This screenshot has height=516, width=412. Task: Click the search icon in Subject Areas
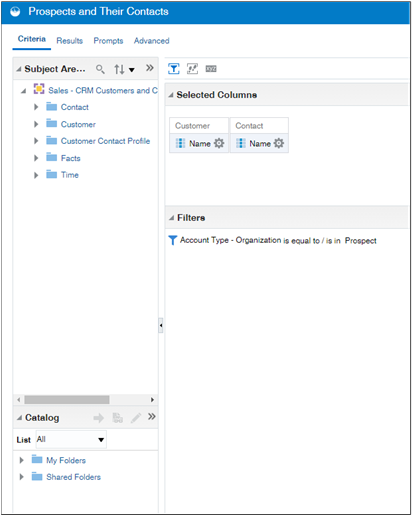tap(100, 69)
